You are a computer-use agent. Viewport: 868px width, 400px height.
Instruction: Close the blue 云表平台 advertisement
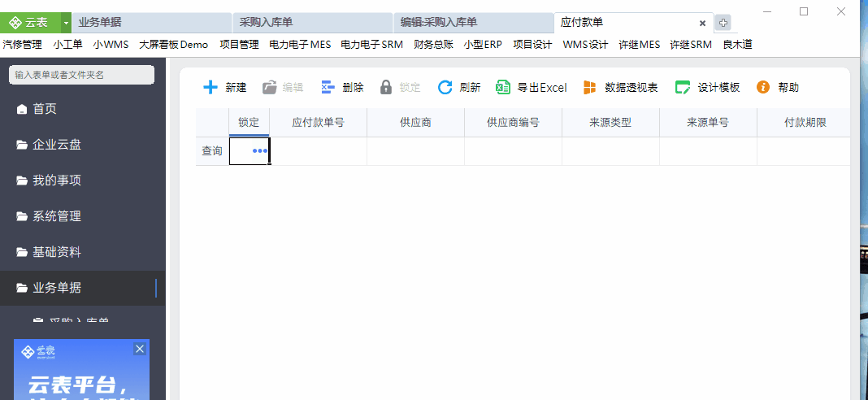140,349
